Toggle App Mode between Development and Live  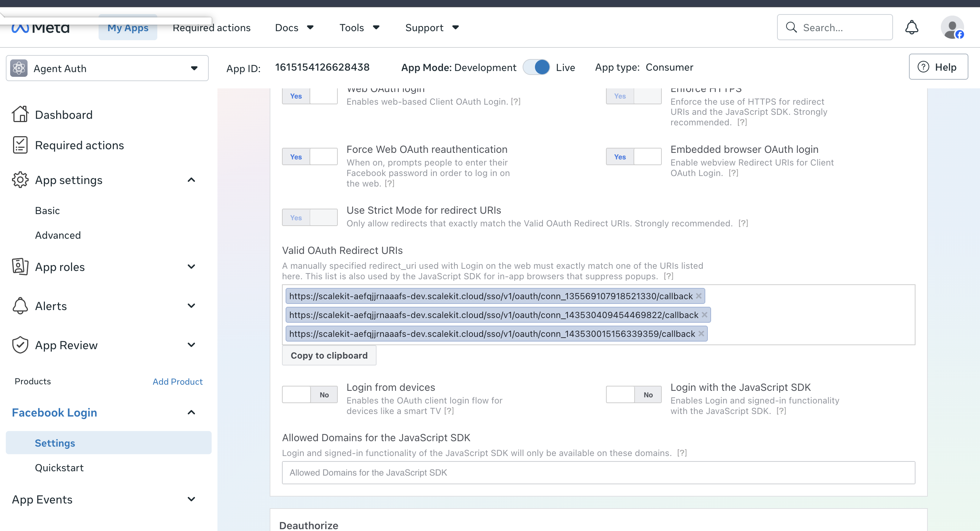536,67
